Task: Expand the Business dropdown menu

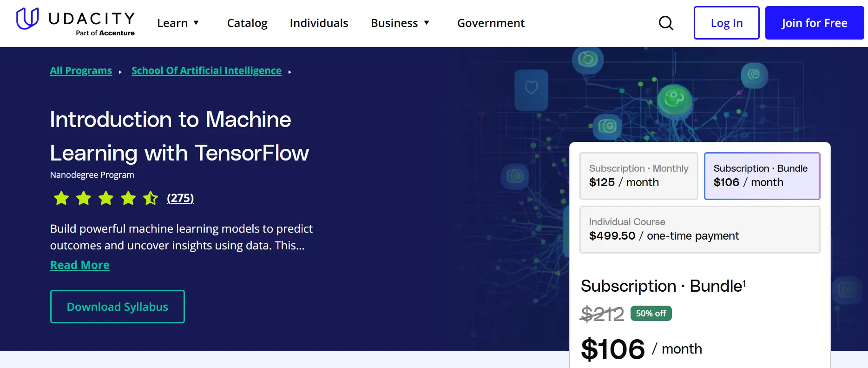Action: click(x=400, y=23)
